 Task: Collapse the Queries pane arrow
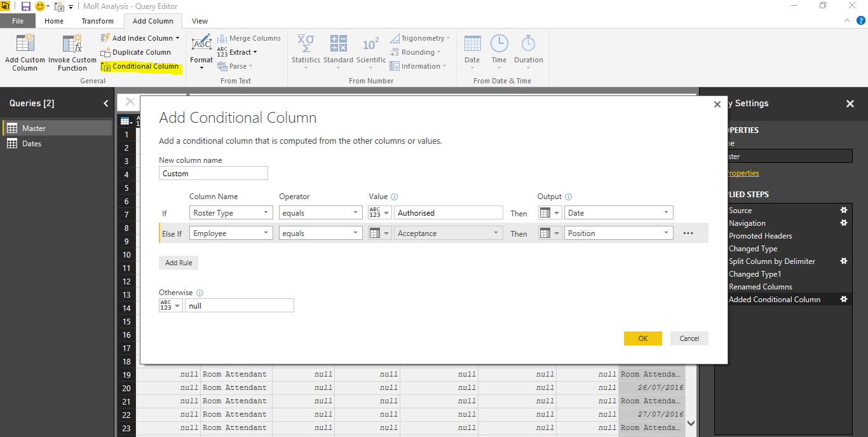tap(105, 103)
